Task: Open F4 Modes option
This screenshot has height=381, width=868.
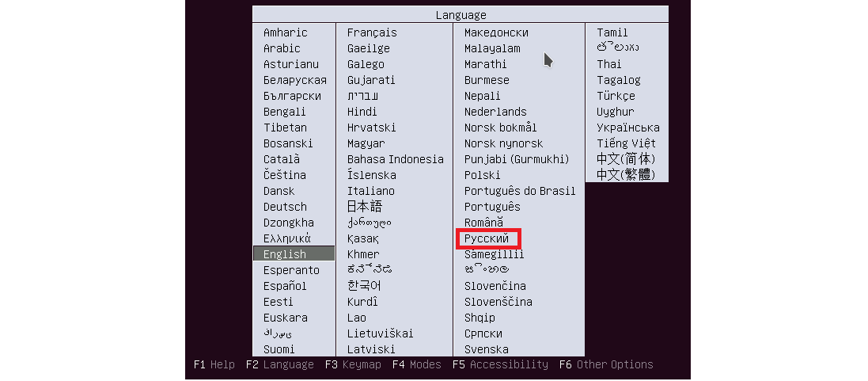Action: 415,364
